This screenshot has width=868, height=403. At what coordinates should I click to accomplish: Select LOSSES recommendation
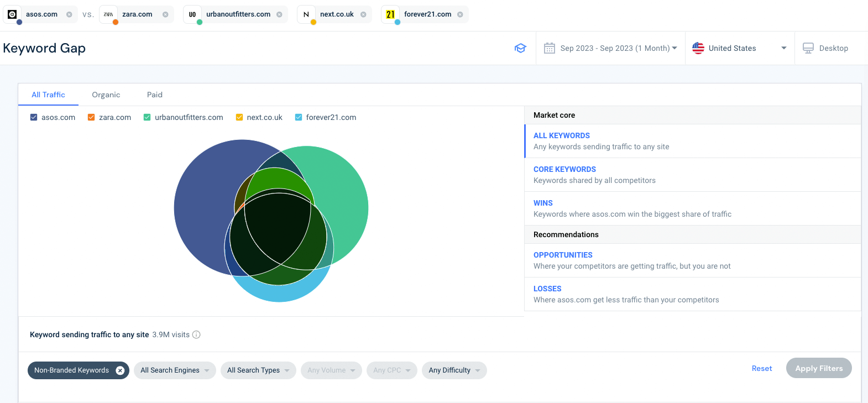693,294
